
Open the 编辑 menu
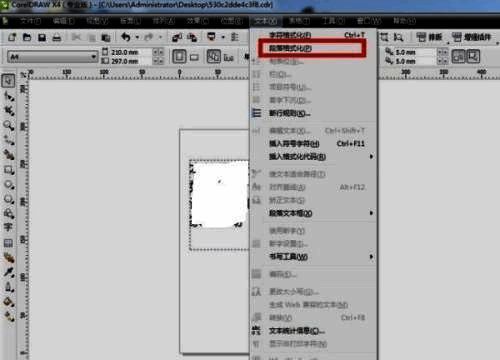[x=63, y=21]
